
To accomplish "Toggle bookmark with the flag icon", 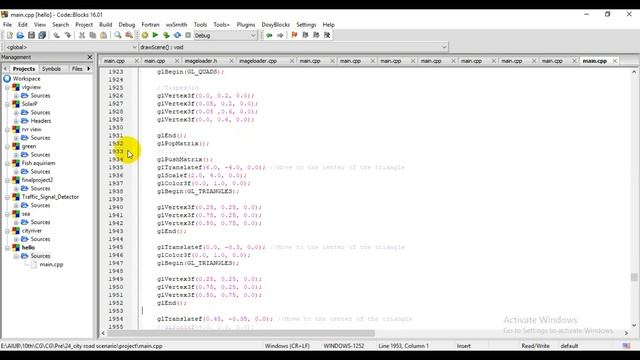I will click(294, 36).
